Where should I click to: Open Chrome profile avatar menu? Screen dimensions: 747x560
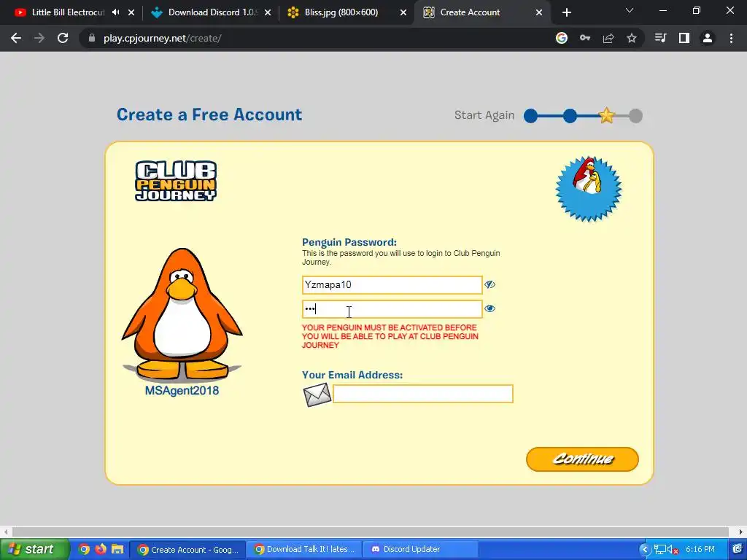[x=708, y=38]
